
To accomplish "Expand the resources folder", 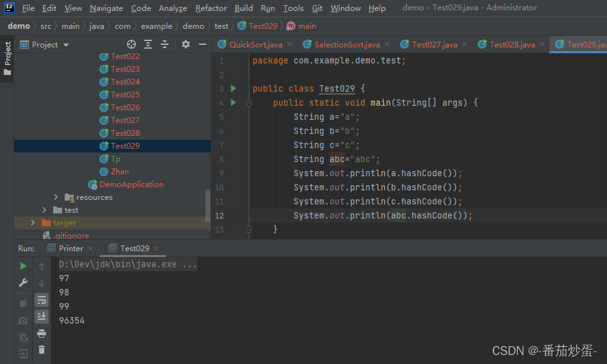I will pyautogui.click(x=56, y=197).
